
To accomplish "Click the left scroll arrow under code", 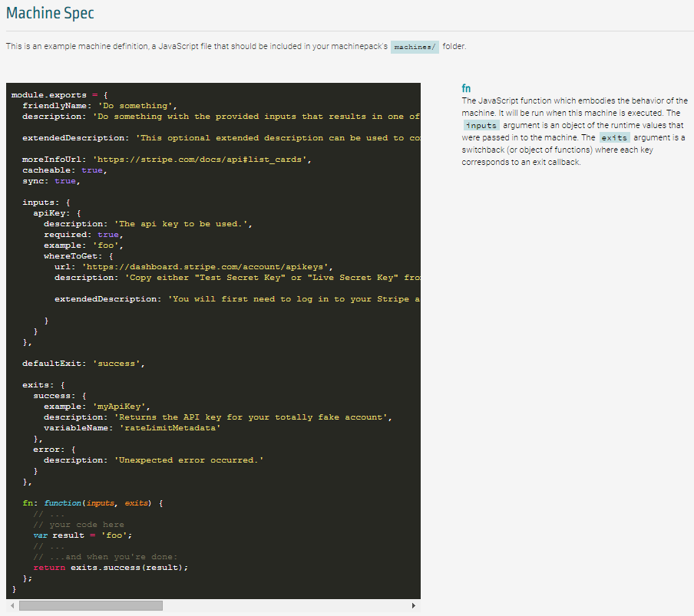I will 12,605.
